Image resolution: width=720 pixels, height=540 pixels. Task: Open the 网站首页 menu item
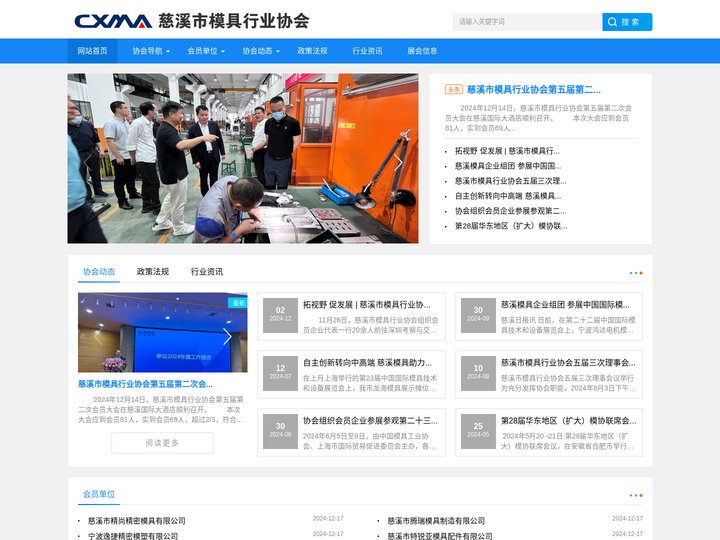[92, 51]
